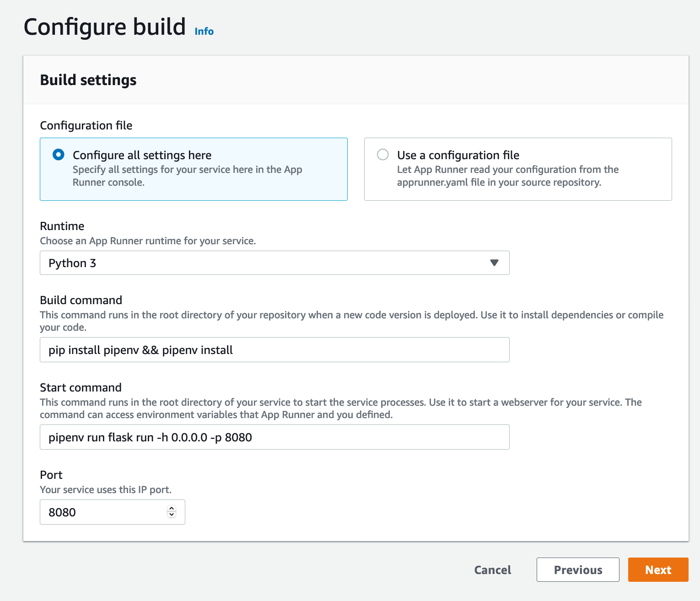Click 'Your service uses this IP port.' text

click(x=106, y=489)
